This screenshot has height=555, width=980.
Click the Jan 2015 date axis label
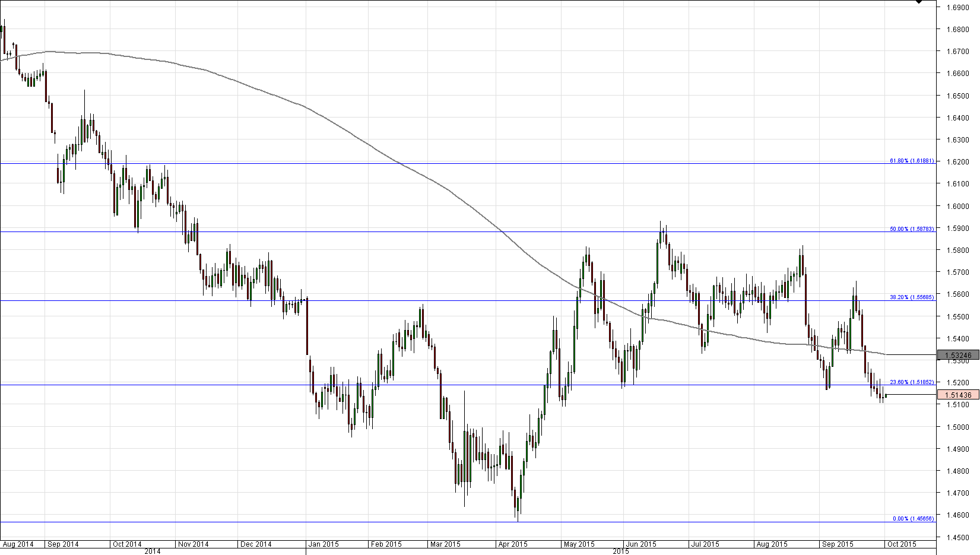coord(324,544)
